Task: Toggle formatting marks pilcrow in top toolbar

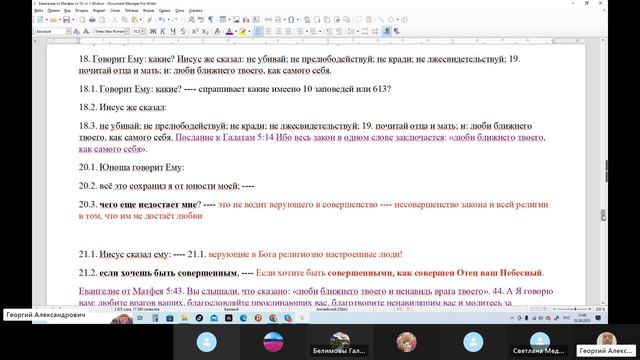Action: click(x=211, y=20)
